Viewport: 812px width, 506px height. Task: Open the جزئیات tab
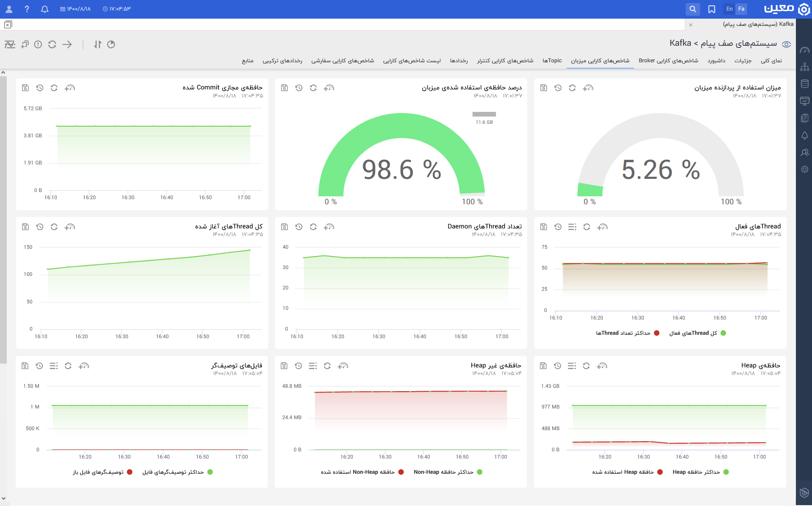[743, 61]
